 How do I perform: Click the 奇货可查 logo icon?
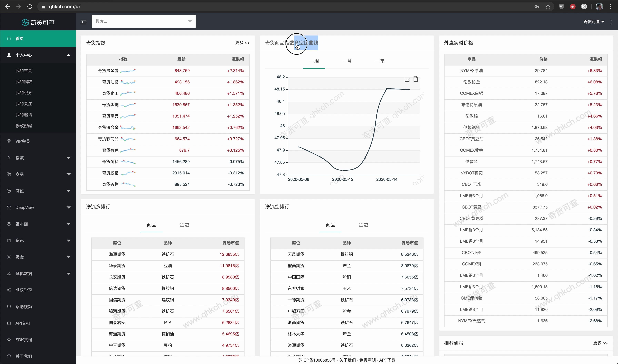click(x=25, y=22)
